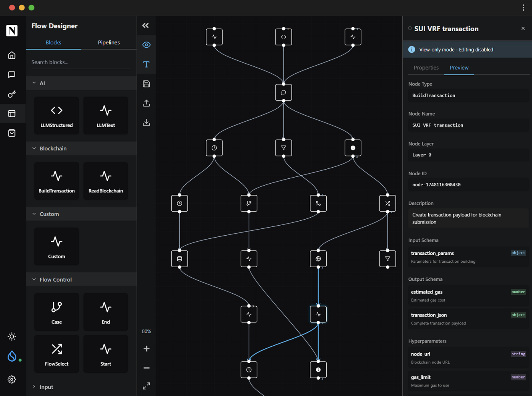Image resolution: width=532 pixels, height=396 pixels.
Task: Click the gas_limit hyperparameter entry
Action: point(469,381)
